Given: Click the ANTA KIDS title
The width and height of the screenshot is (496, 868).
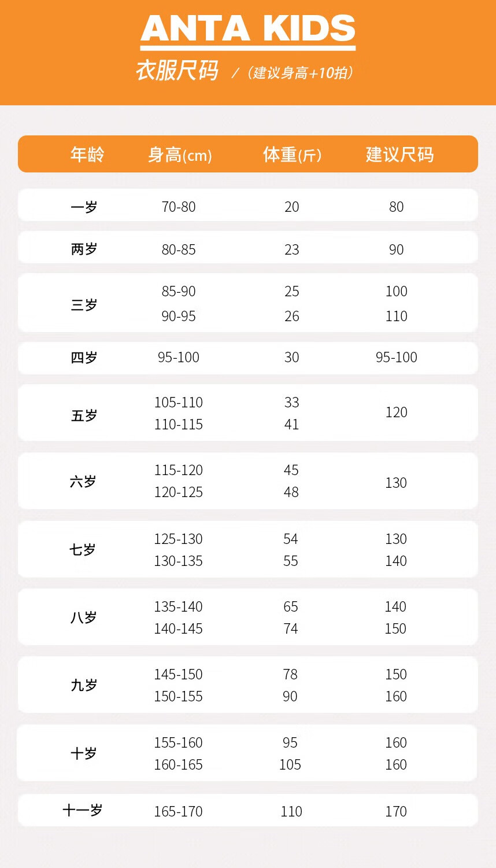Looking at the screenshot, I should click(x=248, y=29).
